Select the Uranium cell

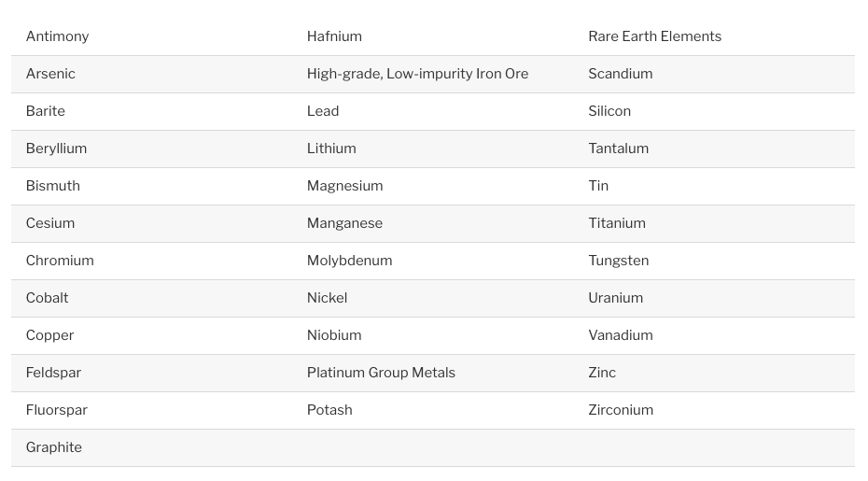point(616,298)
